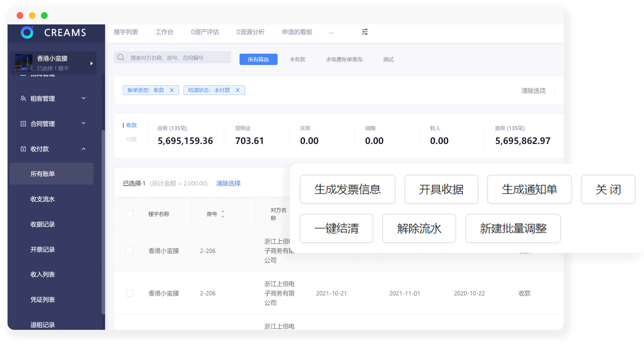Image resolution: width=644 pixels, height=344 pixels.
Task: Click the 合同管理 document icon
Action: click(x=23, y=124)
